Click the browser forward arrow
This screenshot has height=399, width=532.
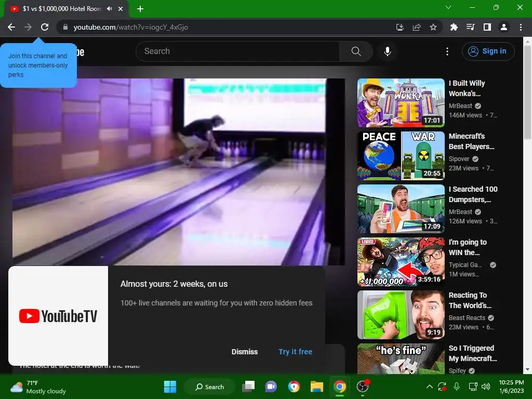[28, 27]
